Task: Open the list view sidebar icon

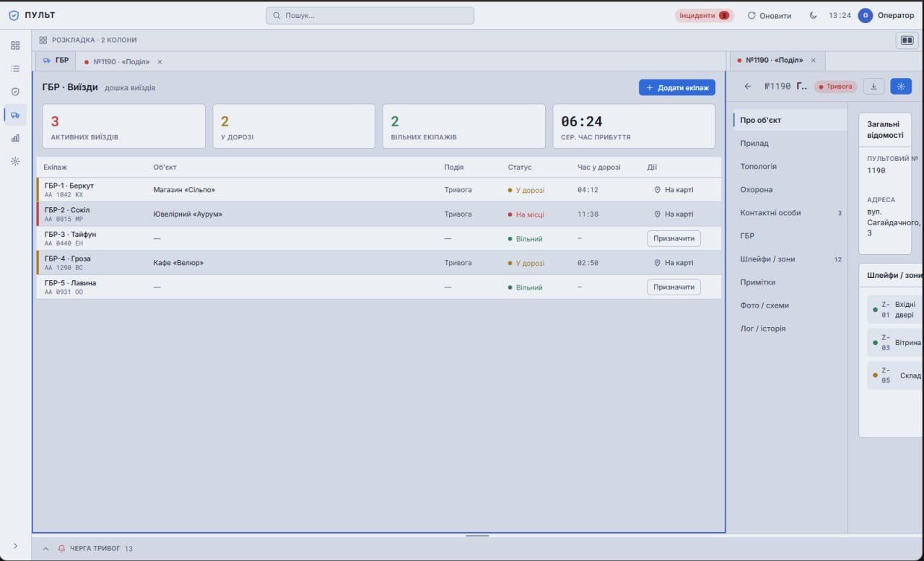Action: click(x=15, y=69)
